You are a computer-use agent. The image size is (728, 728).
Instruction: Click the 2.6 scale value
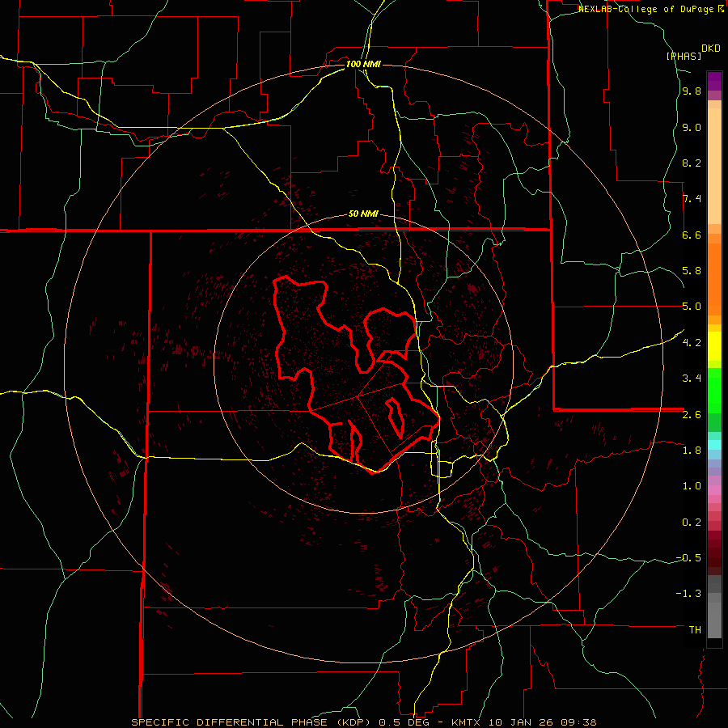pyautogui.click(x=692, y=414)
